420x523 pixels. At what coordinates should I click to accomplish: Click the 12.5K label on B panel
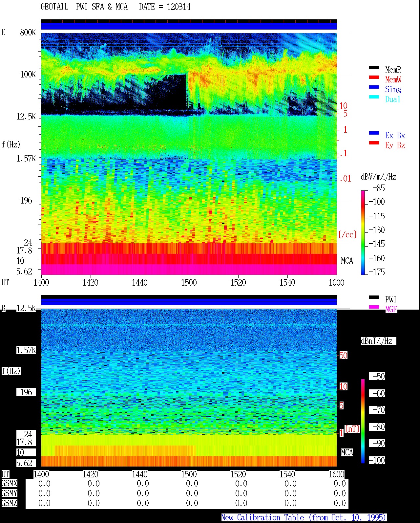tap(26, 308)
